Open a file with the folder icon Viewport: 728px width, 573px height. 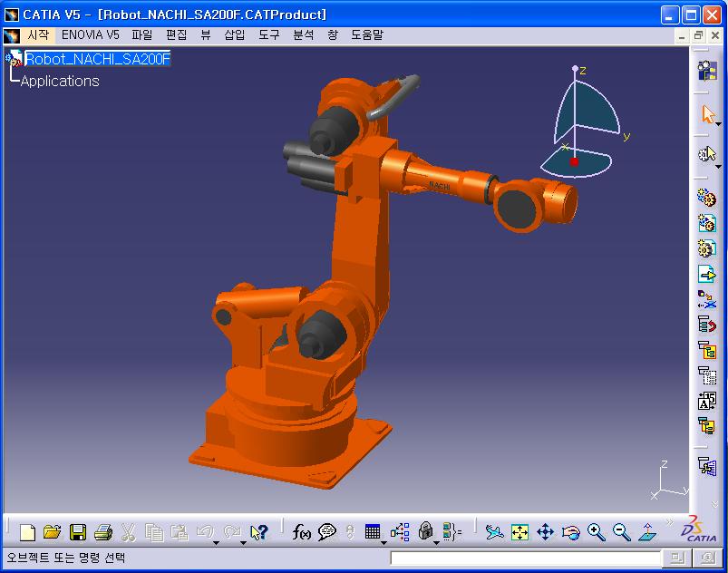(x=52, y=532)
